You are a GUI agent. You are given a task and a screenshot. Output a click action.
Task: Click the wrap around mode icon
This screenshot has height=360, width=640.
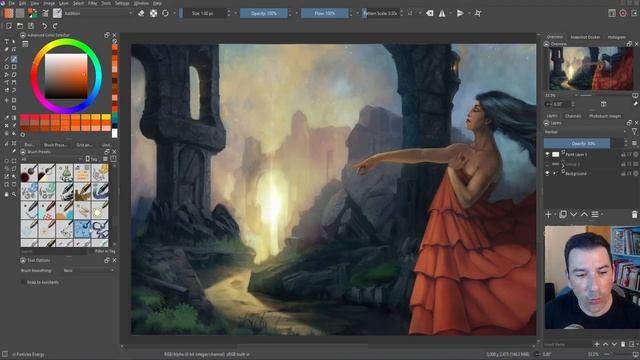point(478,13)
